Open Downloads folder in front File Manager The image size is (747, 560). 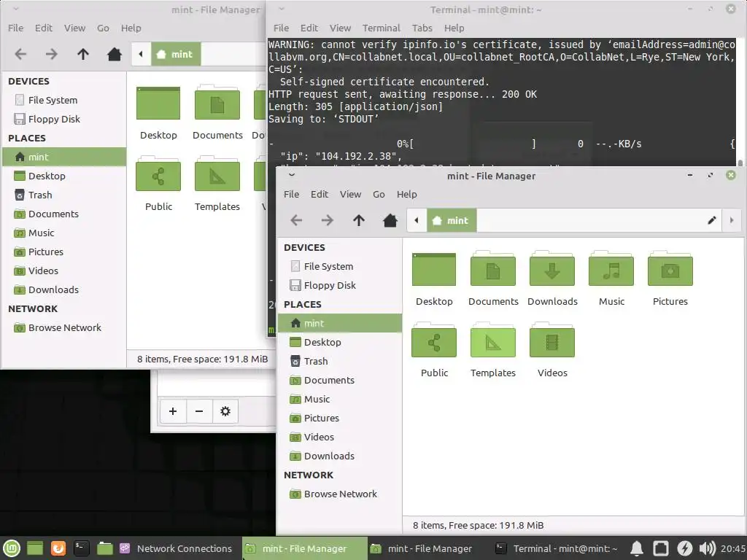point(552,270)
